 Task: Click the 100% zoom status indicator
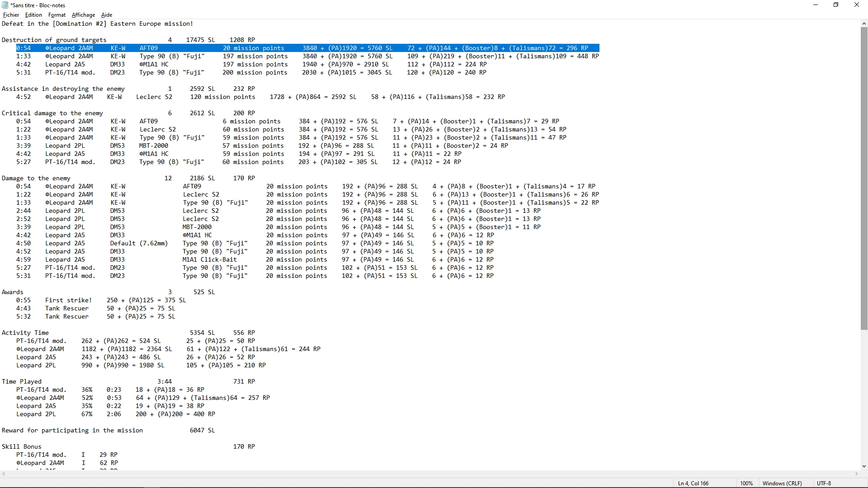point(746,483)
